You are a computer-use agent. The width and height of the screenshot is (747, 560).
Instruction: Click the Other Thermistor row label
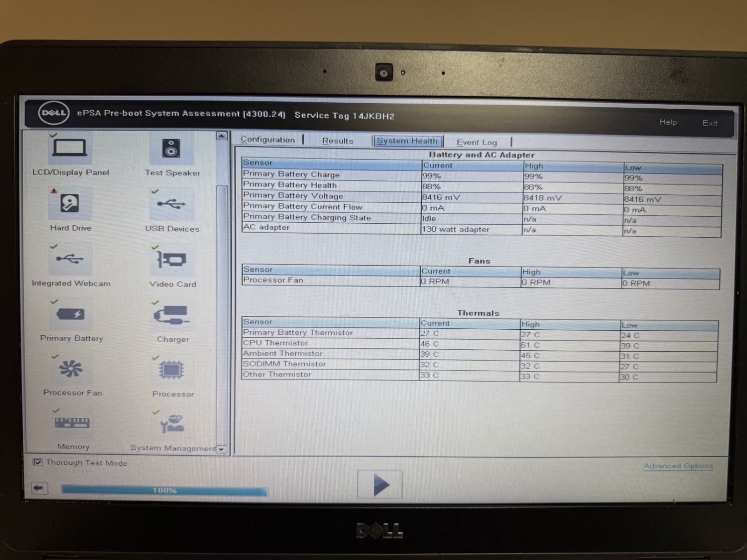tap(277, 374)
